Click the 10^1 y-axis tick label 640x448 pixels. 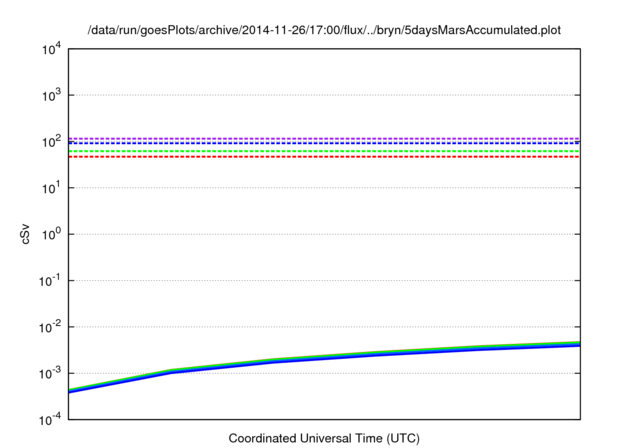click(51, 188)
